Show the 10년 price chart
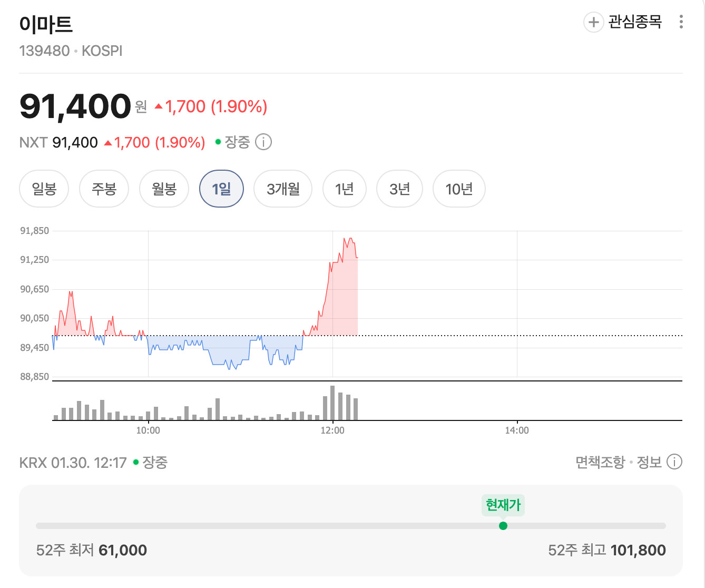The width and height of the screenshot is (705, 588). (x=459, y=189)
